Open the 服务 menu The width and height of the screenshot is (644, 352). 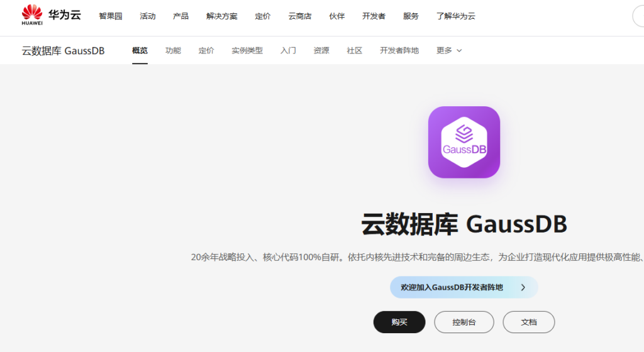pyautogui.click(x=411, y=16)
